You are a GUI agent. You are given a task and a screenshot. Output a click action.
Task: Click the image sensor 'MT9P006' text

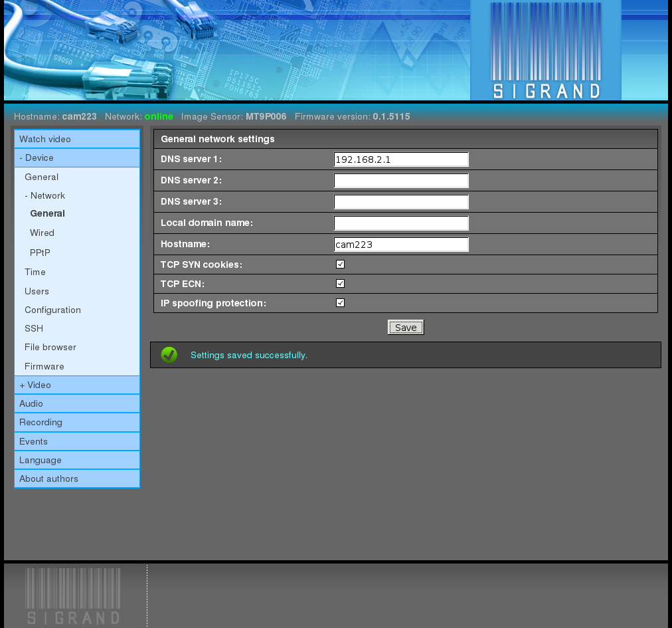(x=266, y=116)
